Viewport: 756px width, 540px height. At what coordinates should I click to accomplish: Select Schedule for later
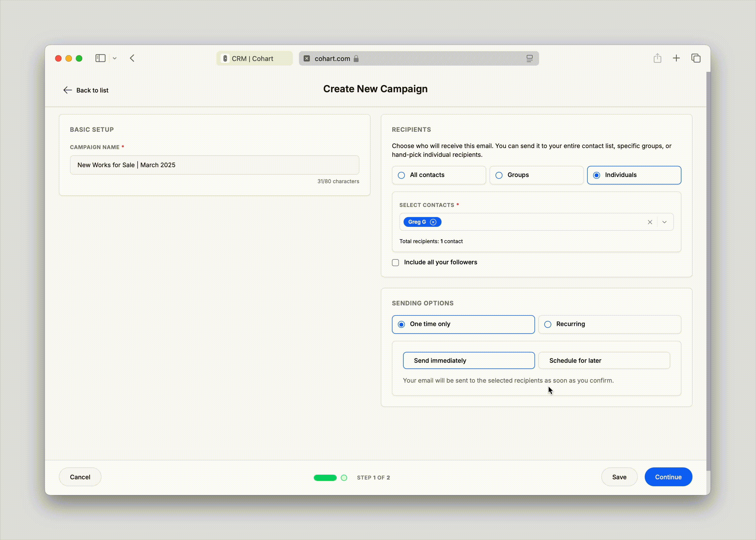tap(604, 360)
